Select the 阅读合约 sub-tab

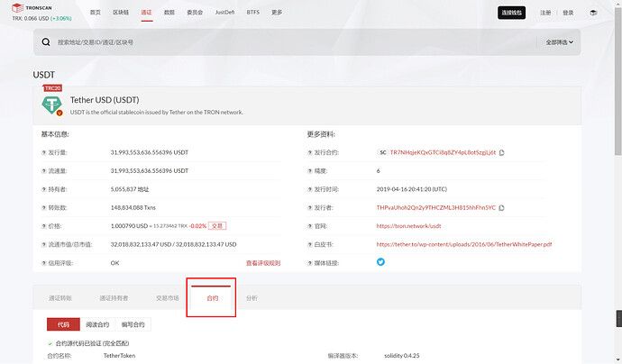click(97, 324)
